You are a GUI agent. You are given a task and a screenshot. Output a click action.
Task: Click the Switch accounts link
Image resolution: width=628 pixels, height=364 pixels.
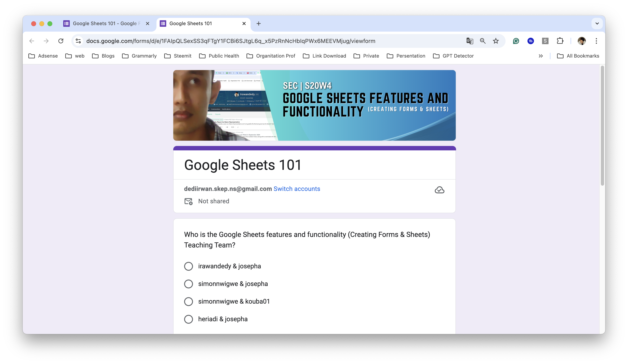point(297,189)
